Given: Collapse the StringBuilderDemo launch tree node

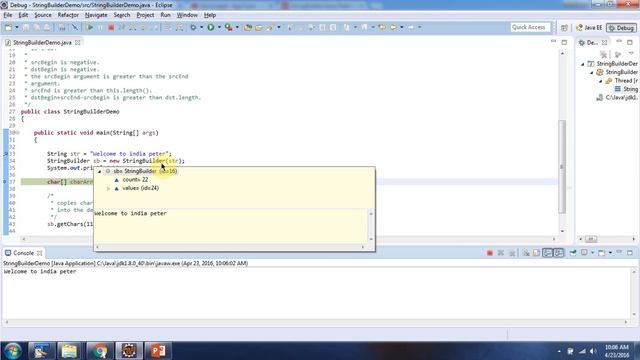Looking at the screenshot, I should pos(583,64).
